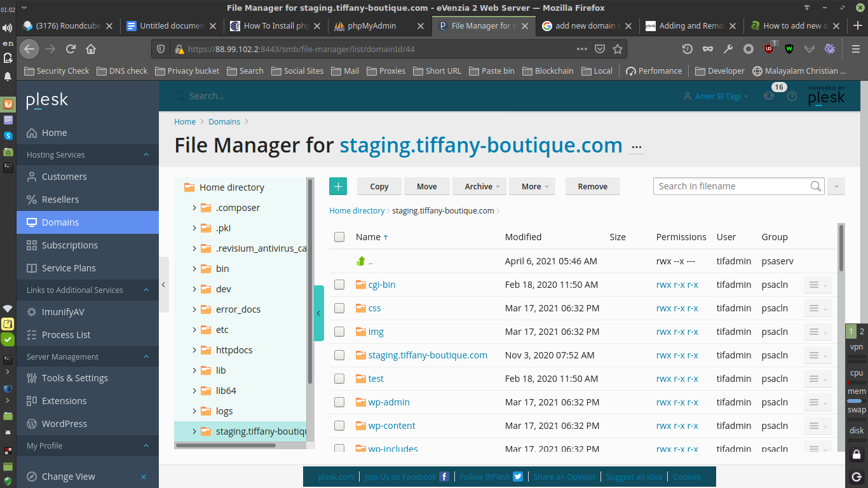Tick the checkbox for wp-admin folder
This screenshot has height=488, width=868.
tap(339, 402)
